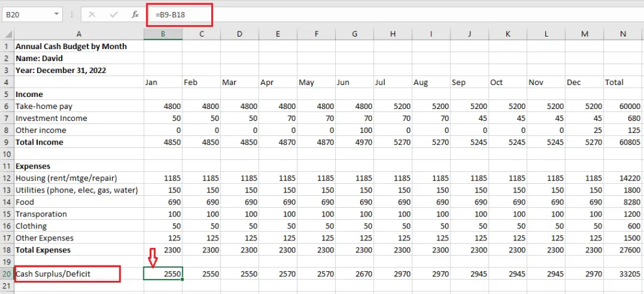Screen dimensions: 644x294
Task: Open the Name Box dropdown arrow
Action: [x=56, y=14]
